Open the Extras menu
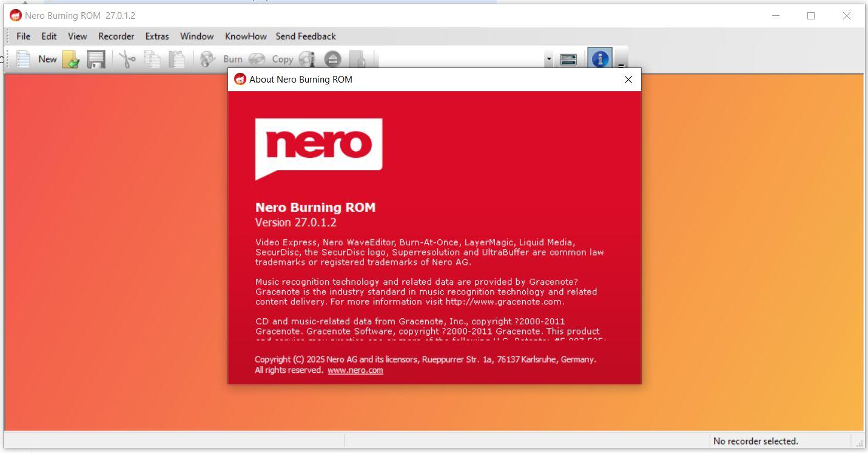 157,36
